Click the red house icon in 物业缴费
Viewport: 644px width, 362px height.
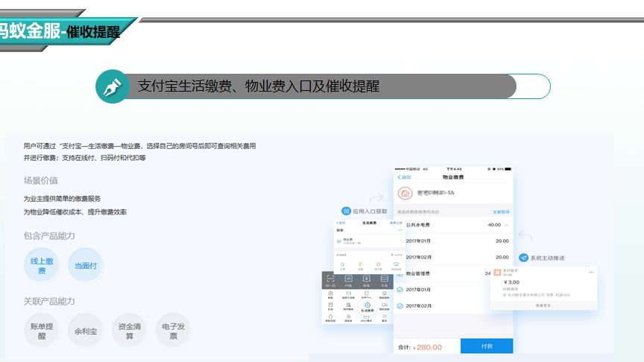tap(405, 194)
